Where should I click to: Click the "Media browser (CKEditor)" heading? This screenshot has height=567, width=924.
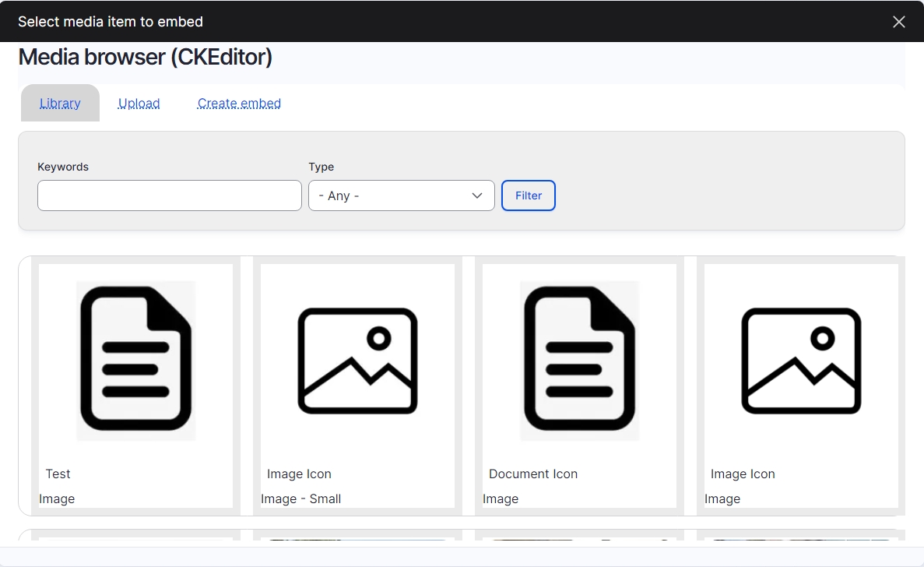pos(146,57)
